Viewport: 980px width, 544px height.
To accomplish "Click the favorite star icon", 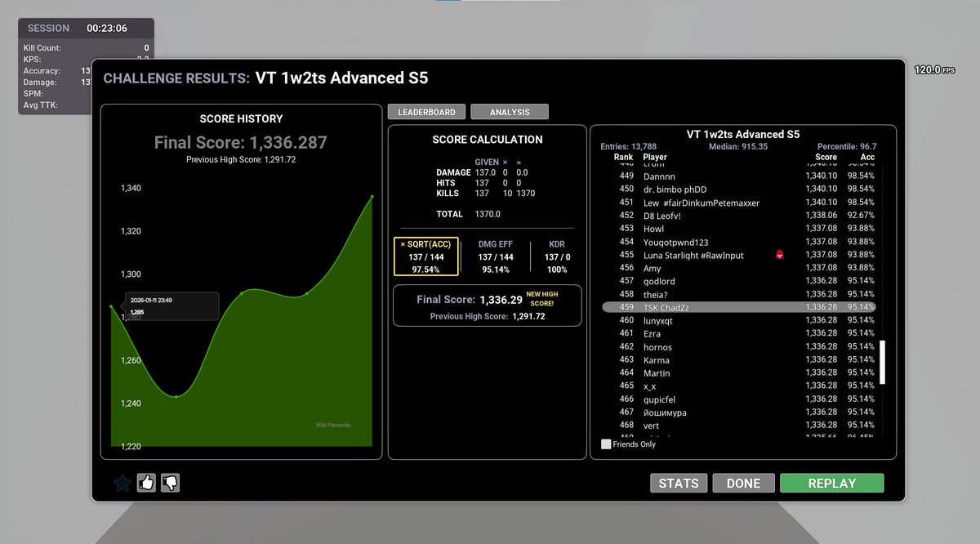I will [121, 483].
